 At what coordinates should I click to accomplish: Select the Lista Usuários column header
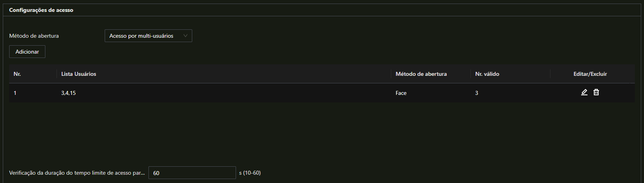(x=79, y=74)
